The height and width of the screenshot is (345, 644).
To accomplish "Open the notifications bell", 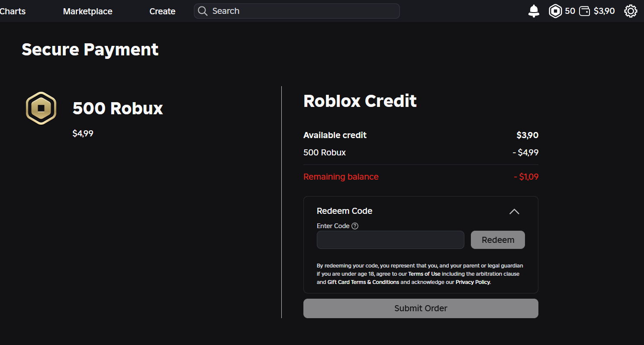I will (x=534, y=11).
